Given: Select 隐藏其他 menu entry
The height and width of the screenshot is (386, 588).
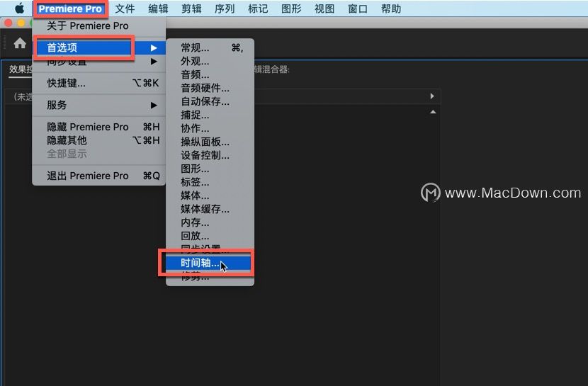Looking at the screenshot, I should click(x=99, y=140).
